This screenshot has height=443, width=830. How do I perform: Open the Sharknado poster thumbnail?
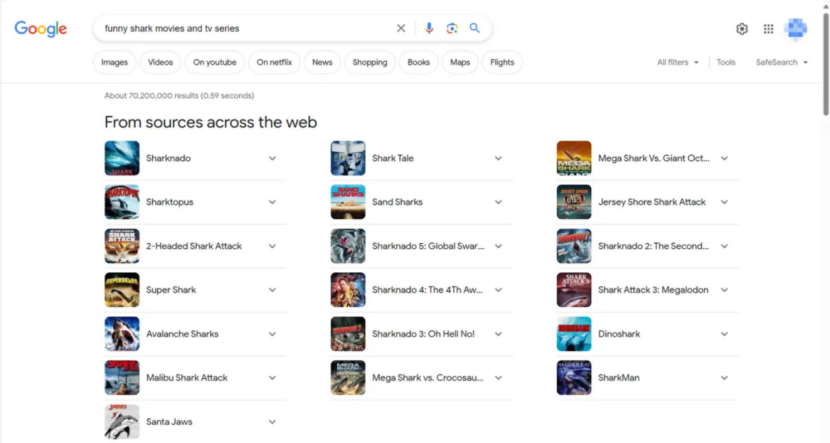click(122, 158)
